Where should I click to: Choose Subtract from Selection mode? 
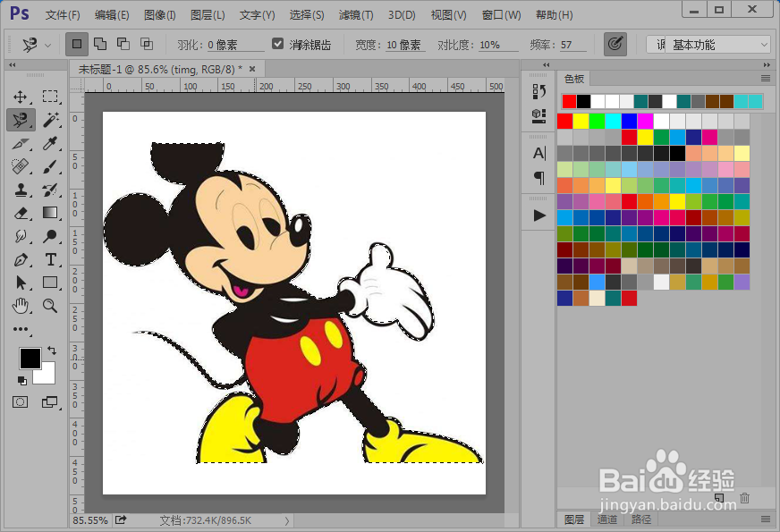[123, 44]
